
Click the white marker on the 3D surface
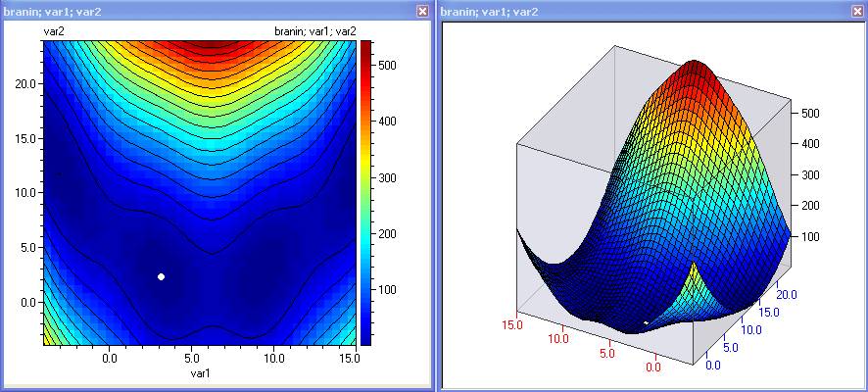[645, 322]
